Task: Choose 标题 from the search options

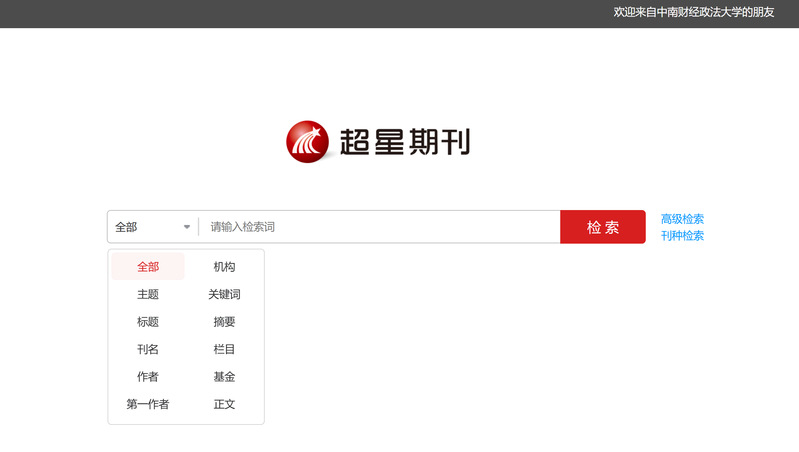Action: point(148,322)
